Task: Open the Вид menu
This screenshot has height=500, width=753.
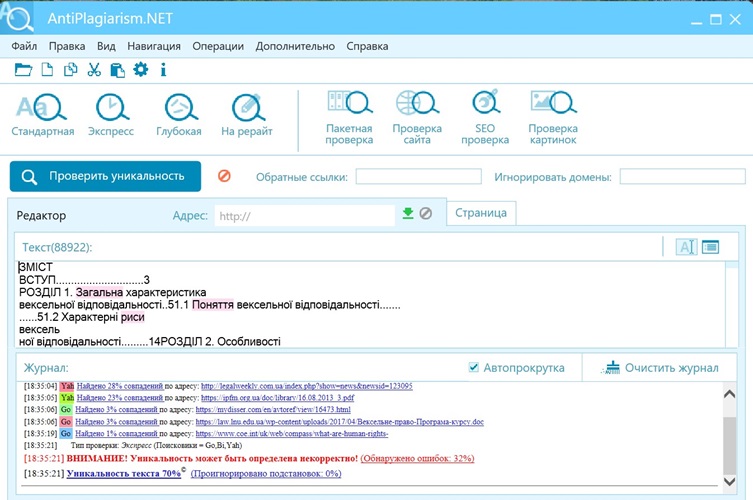Action: coord(106,46)
